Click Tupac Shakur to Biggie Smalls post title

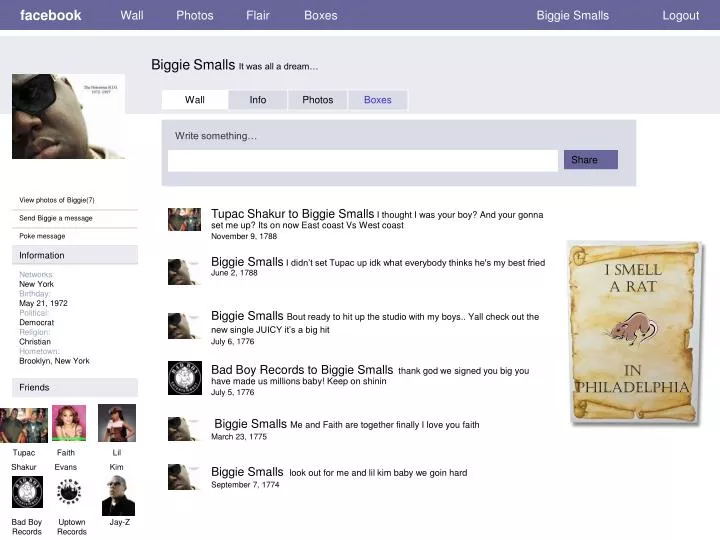[292, 214]
